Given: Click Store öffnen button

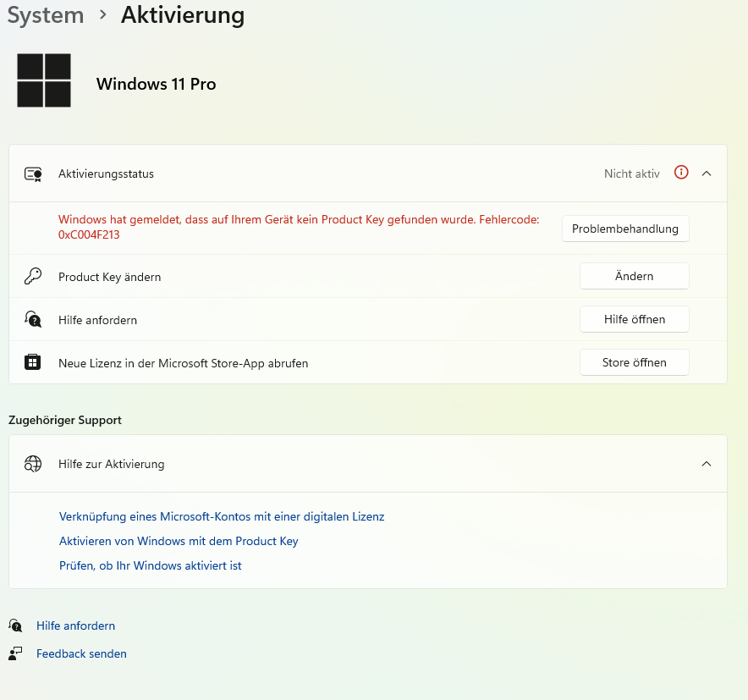Looking at the screenshot, I should 634,362.
